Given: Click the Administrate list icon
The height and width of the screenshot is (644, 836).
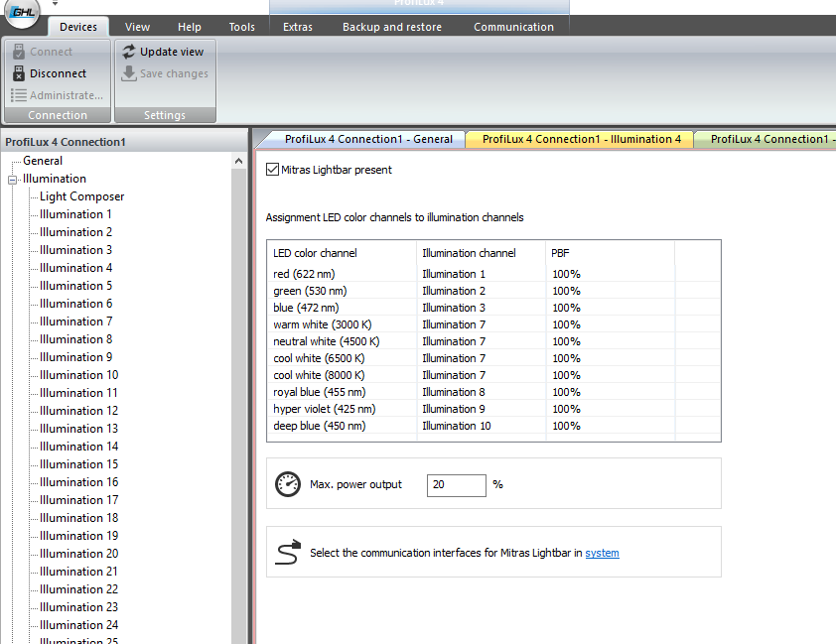Looking at the screenshot, I should pyautogui.click(x=19, y=95).
